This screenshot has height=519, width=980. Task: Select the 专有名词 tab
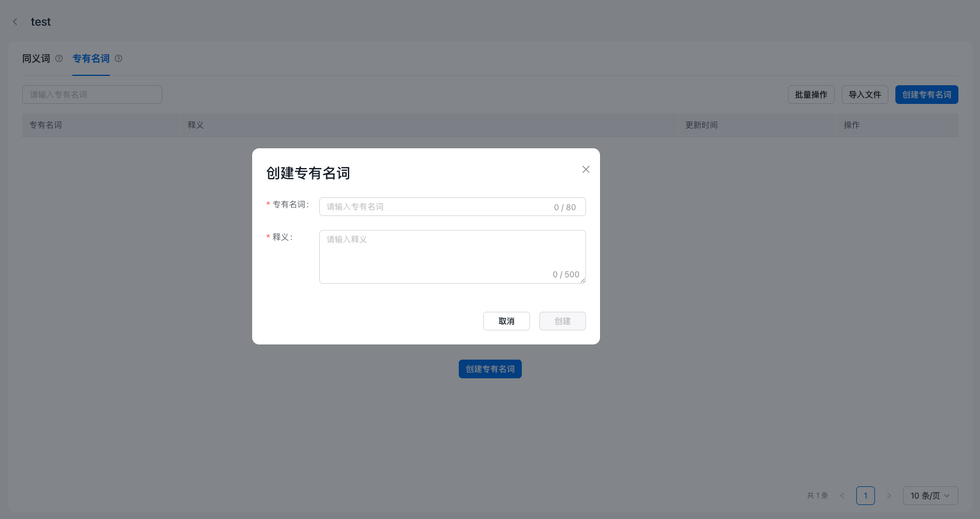point(91,58)
